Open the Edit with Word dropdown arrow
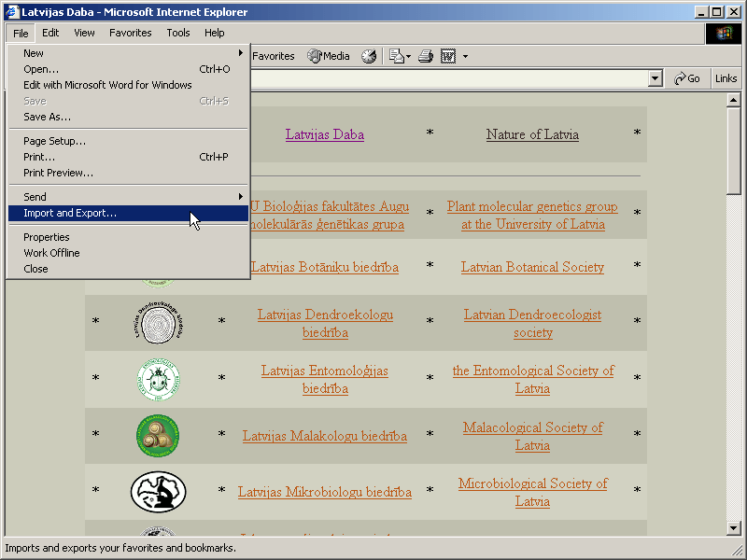 coord(465,57)
